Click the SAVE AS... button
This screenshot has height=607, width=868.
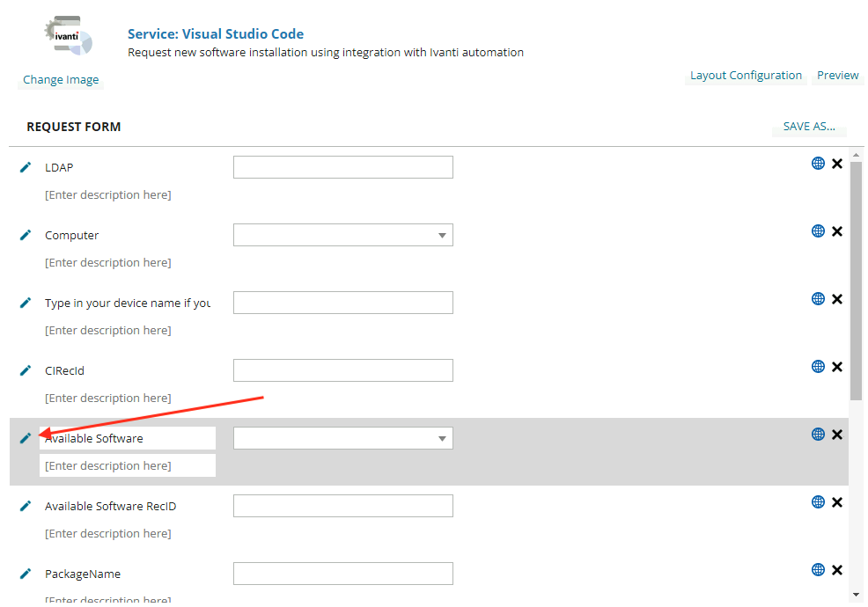(x=809, y=126)
